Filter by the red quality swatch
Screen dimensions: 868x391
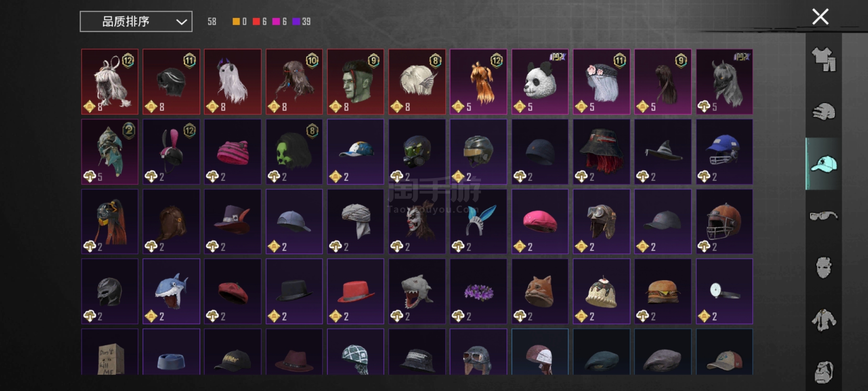point(256,22)
